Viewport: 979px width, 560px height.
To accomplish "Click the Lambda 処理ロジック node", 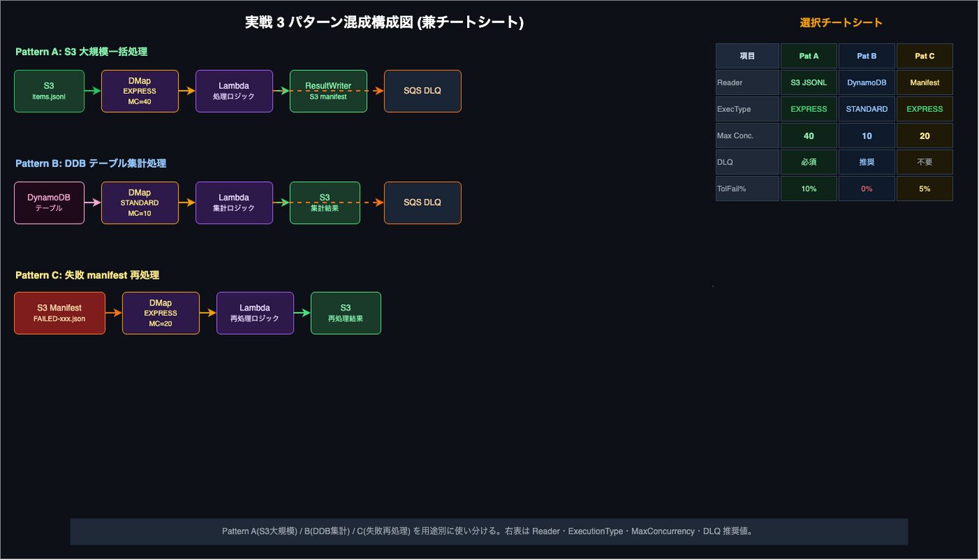I will 234,91.
